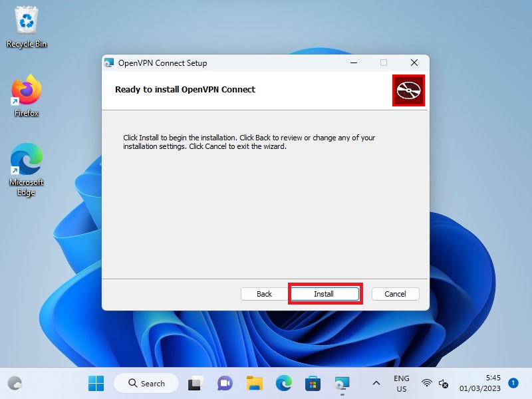Viewport: 532px width, 399px height.
Task: Close the OpenVPN Connect Setup window
Action: click(x=414, y=63)
